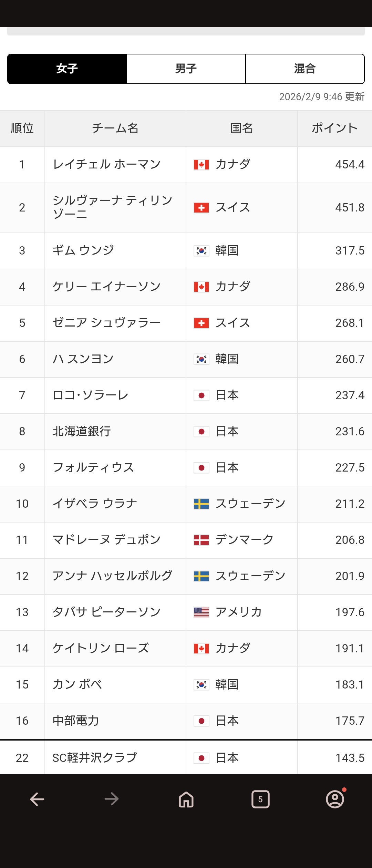Tap team name 中部電力
372x868 pixels.
pyautogui.click(x=76, y=721)
